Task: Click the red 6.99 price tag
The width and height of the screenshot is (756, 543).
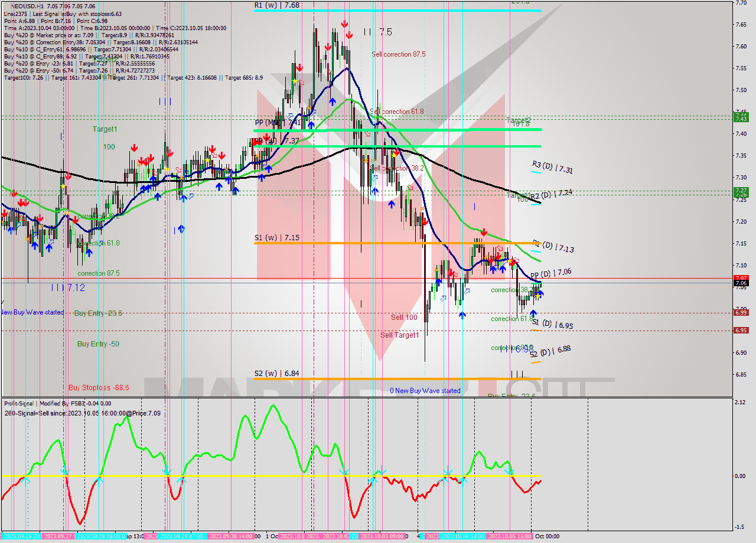Action: (741, 313)
